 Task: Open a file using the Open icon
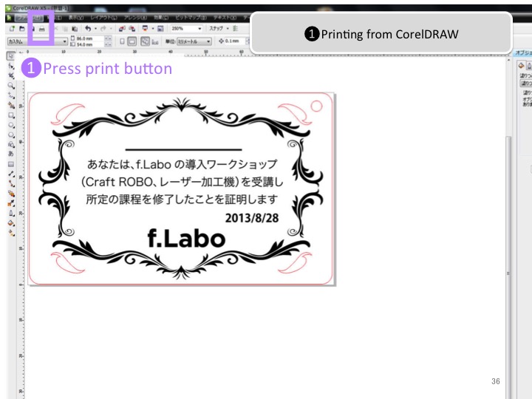(x=22, y=29)
